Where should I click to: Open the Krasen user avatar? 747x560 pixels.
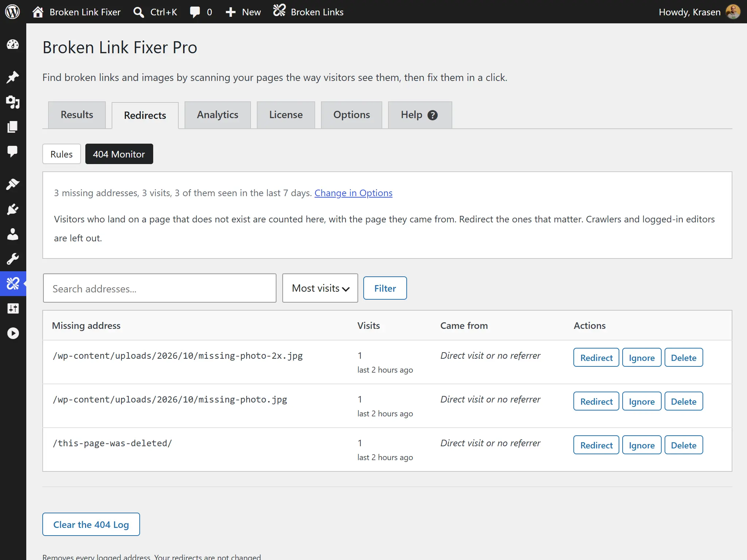coord(733,12)
